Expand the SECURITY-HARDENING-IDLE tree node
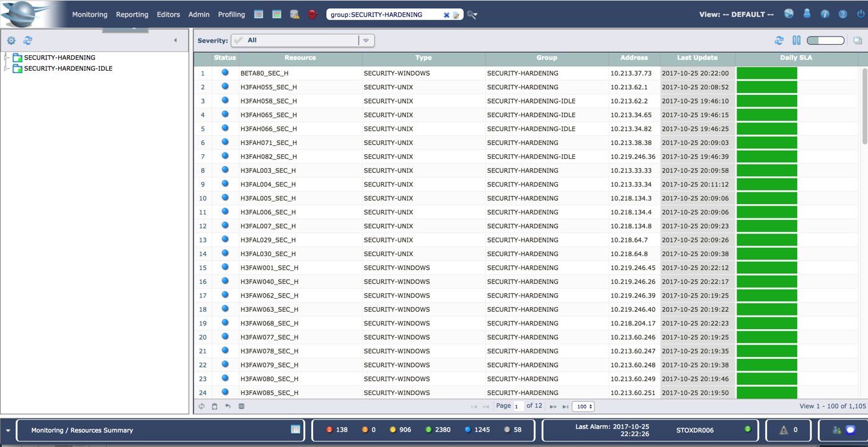 (7, 69)
